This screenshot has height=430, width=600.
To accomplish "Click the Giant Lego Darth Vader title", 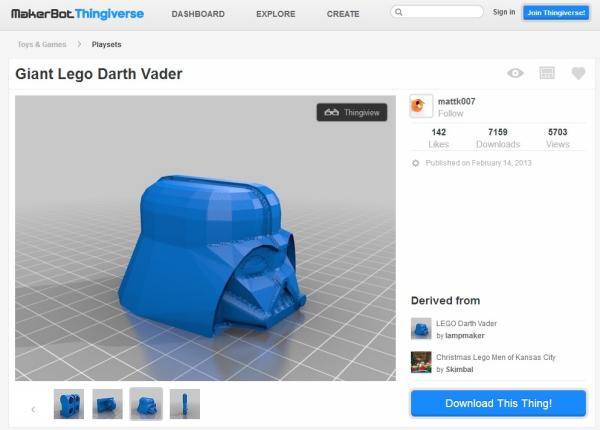I will tap(99, 74).
